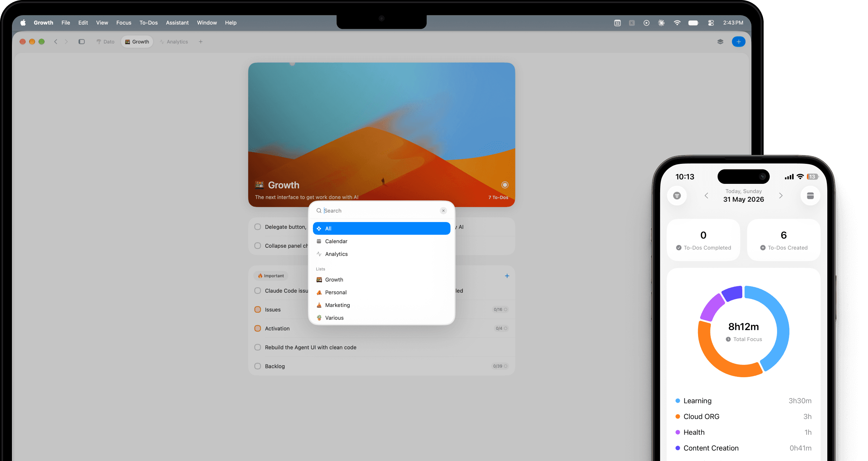The width and height of the screenshot is (868, 461).
Task: Open the To-Dos Completed card
Action: pyautogui.click(x=703, y=240)
